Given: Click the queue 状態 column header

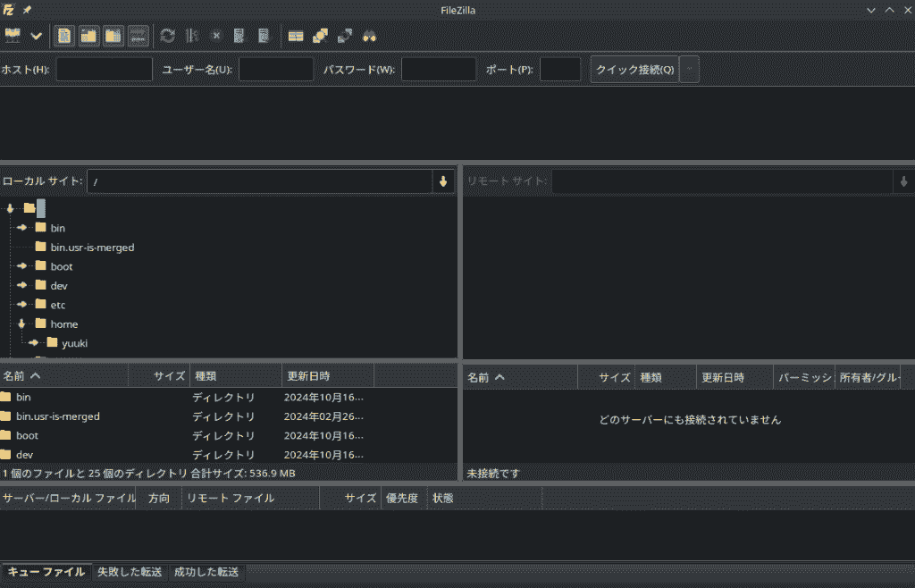Looking at the screenshot, I should [484, 498].
